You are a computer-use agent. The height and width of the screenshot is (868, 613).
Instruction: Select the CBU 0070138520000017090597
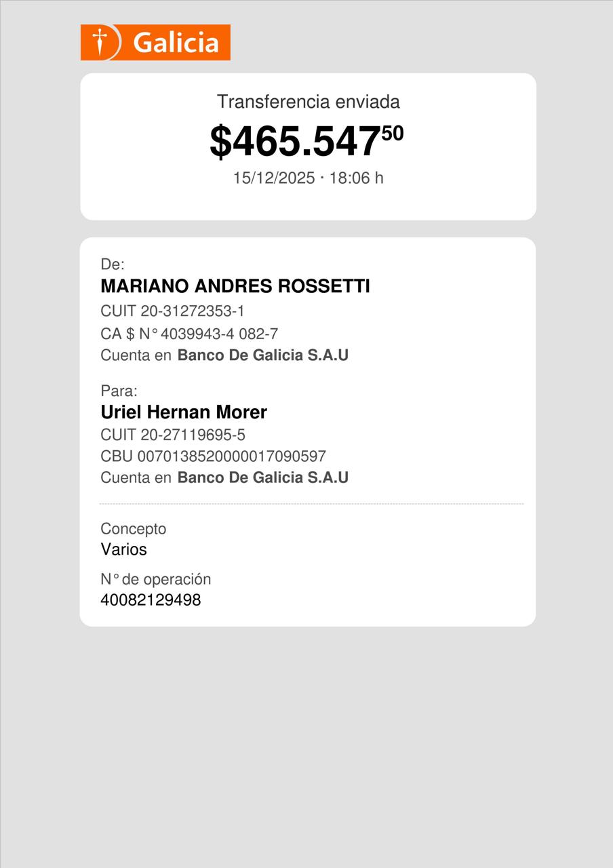213,456
